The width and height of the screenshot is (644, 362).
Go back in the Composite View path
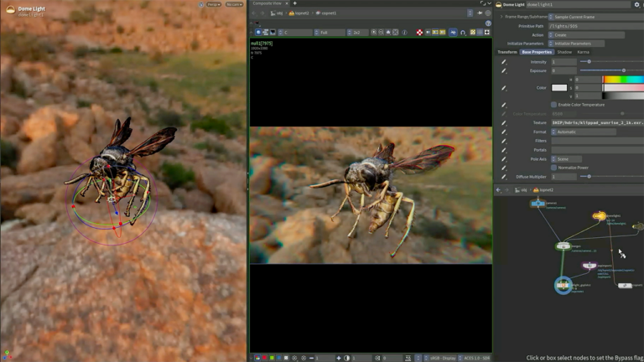pyautogui.click(x=254, y=13)
